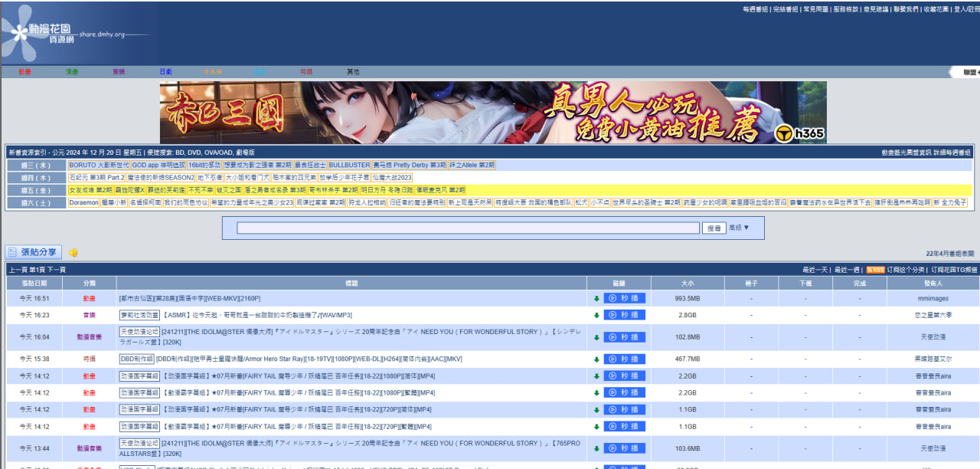980x469 pixels.
Task: Click the 萝莉社活动室 team tag
Action: (x=139, y=315)
